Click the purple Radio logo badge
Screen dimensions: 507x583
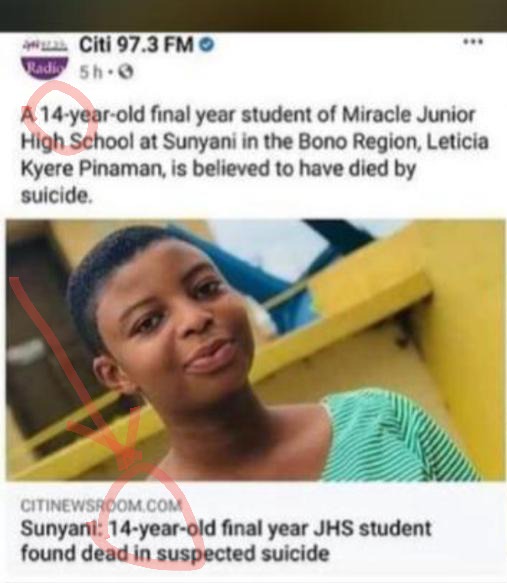coord(45,68)
